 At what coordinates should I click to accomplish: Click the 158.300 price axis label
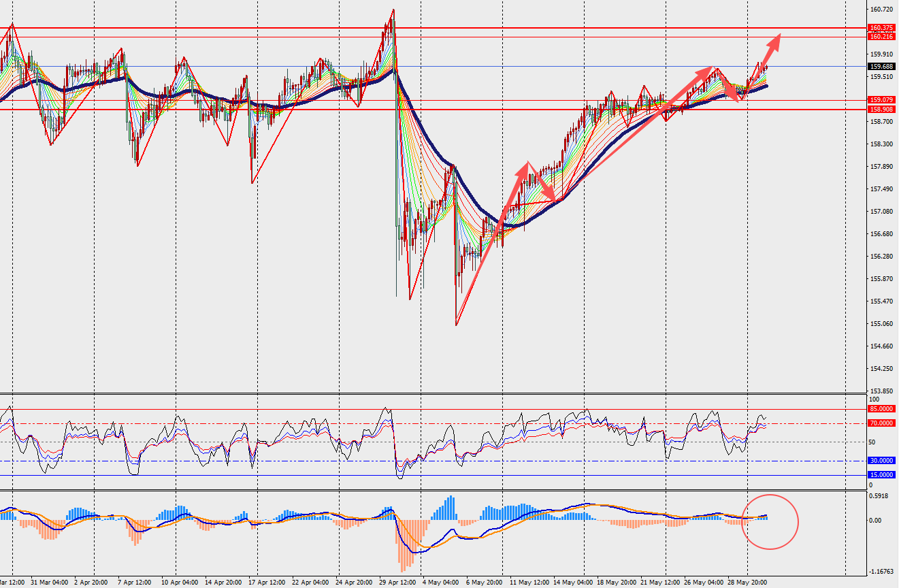pos(882,144)
